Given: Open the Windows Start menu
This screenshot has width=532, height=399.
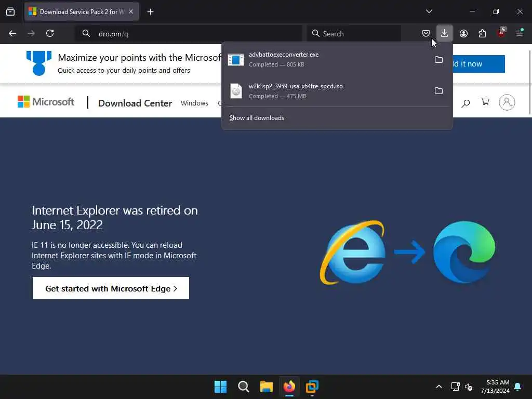Looking at the screenshot, I should 220,387.
